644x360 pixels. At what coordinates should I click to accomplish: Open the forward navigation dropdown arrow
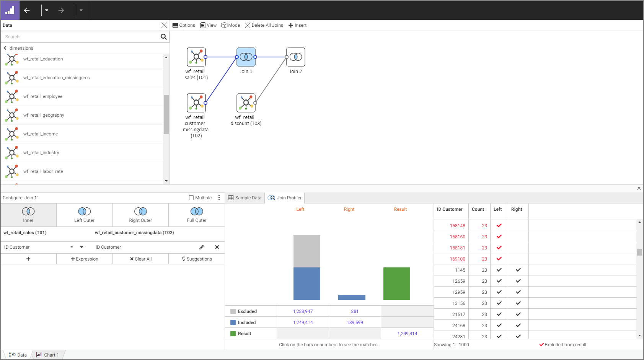[81, 10]
